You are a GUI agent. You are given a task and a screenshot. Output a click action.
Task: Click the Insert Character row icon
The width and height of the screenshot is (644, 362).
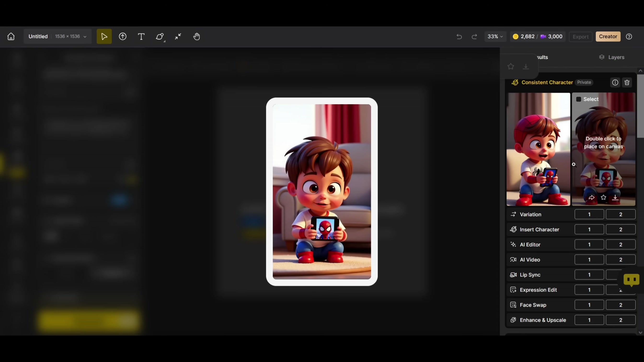click(513, 229)
